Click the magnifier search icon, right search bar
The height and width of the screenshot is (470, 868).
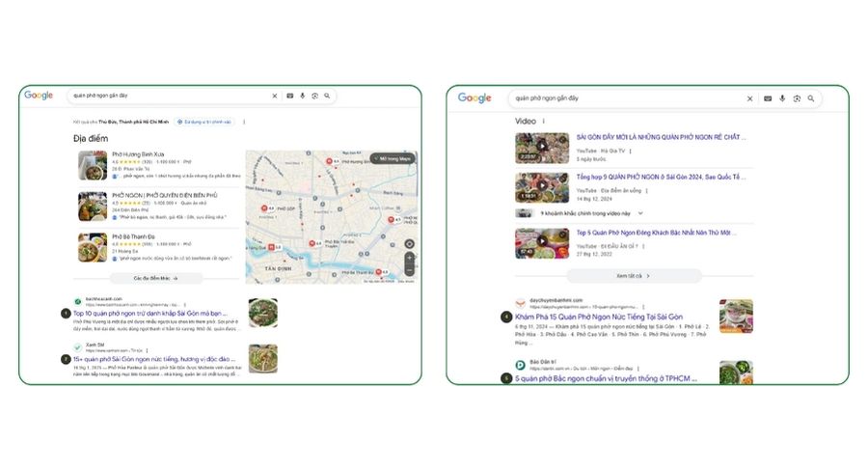click(x=811, y=98)
